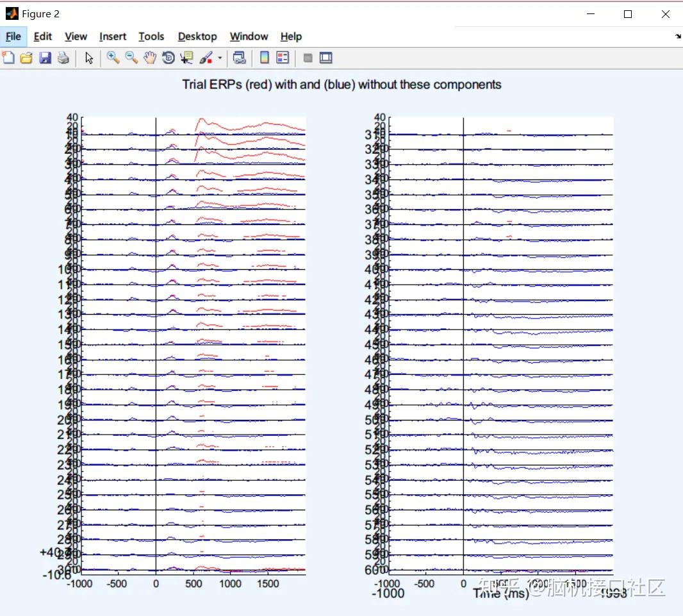683x616 pixels.
Task: Select the Zoom In magnifier tool
Action: 113,58
